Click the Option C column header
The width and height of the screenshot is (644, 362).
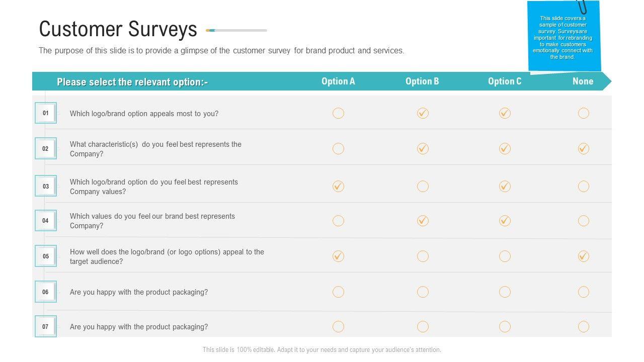[x=505, y=81]
